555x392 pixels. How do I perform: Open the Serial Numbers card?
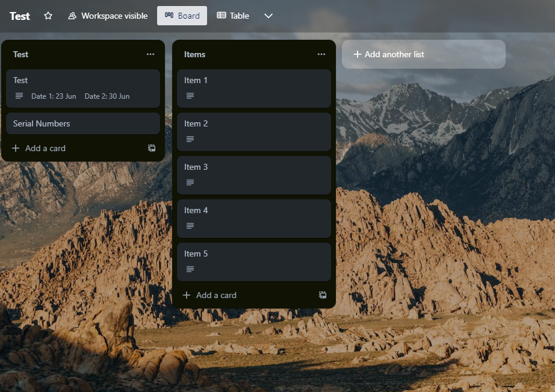click(x=83, y=123)
